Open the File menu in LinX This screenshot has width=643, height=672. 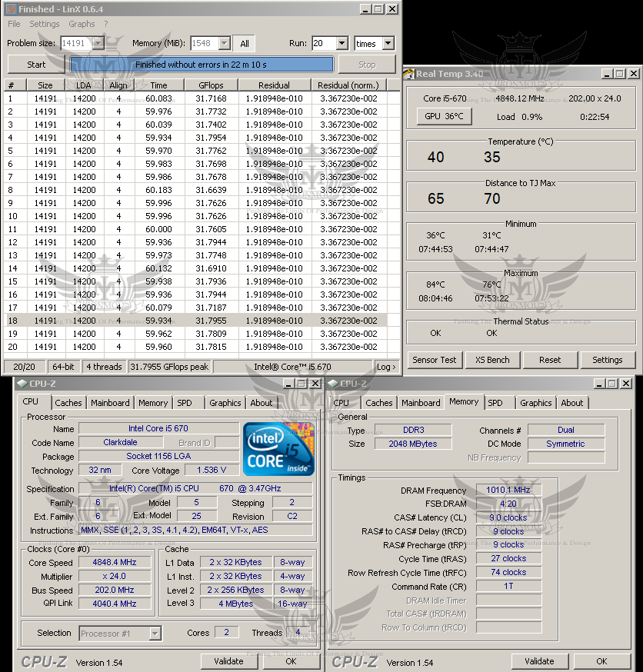14,24
